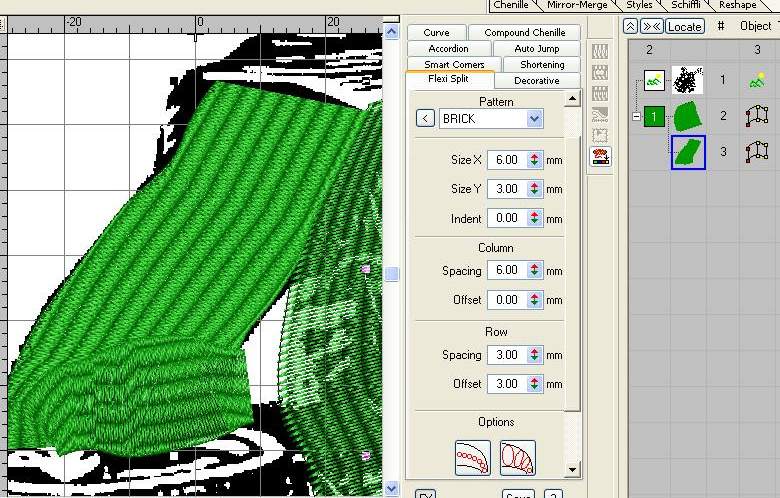This screenshot has height=498, width=780.
Task: Switch to the Auto Jump tab
Action: [x=537, y=49]
